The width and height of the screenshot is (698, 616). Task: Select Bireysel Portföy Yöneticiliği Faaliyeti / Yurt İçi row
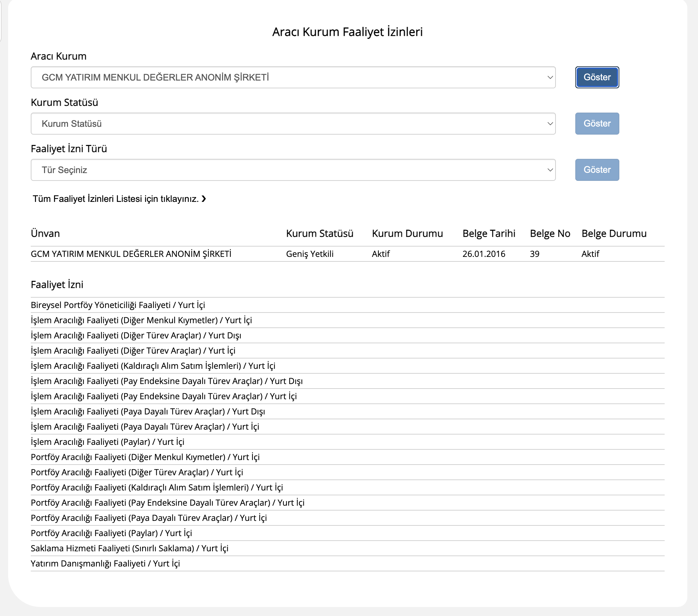point(348,305)
